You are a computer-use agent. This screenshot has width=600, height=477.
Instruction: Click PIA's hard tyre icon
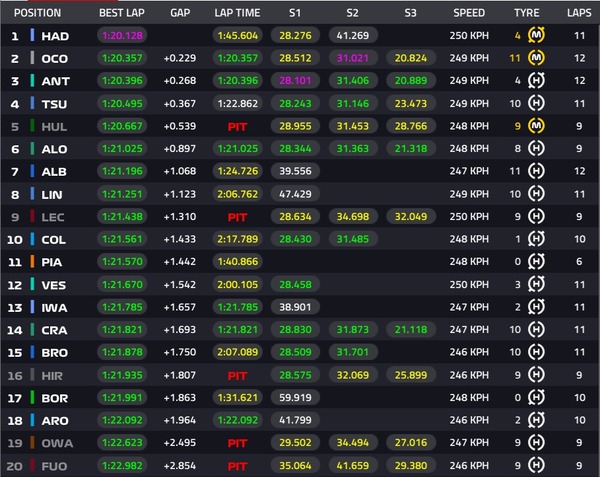click(537, 261)
